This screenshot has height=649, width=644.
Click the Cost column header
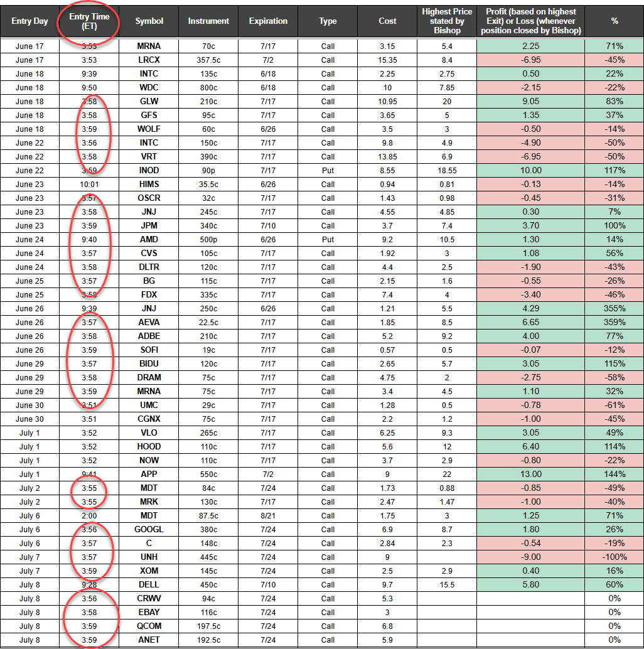click(387, 21)
